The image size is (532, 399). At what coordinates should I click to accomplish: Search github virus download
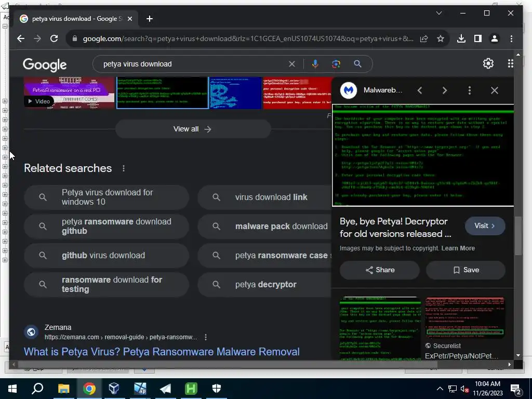(106, 256)
